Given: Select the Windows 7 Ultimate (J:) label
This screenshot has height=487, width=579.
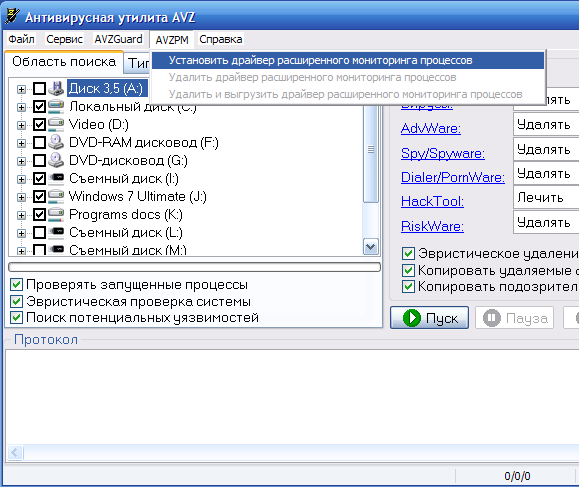Looking at the screenshot, I should coord(138,196).
